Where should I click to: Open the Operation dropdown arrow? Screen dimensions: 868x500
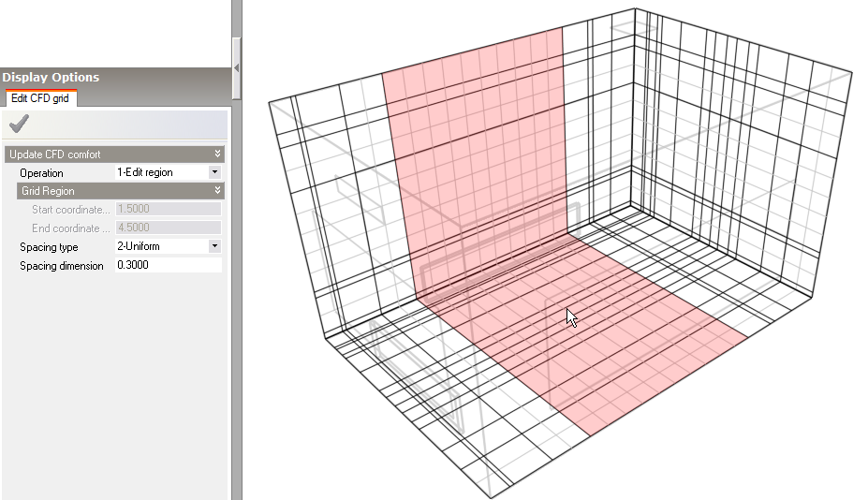tap(214, 172)
